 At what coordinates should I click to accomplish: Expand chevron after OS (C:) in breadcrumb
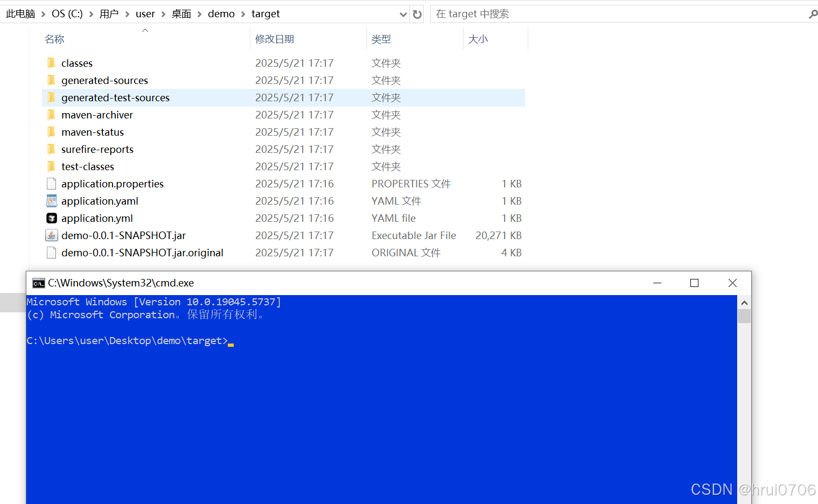[x=91, y=14]
